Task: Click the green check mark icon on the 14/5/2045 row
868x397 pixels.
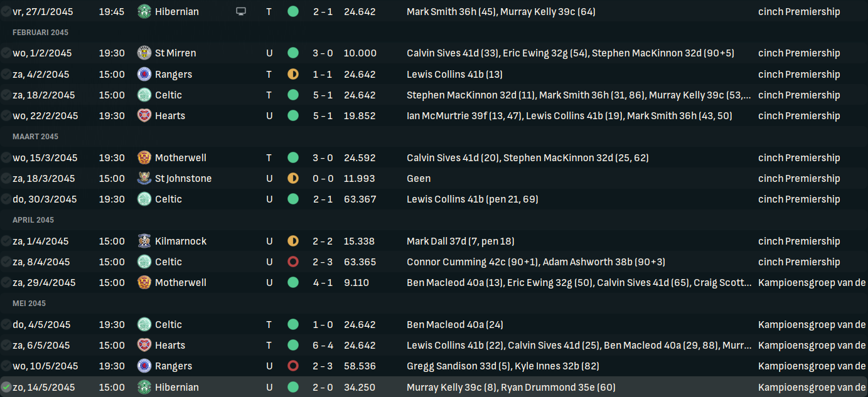Action: [x=6, y=387]
